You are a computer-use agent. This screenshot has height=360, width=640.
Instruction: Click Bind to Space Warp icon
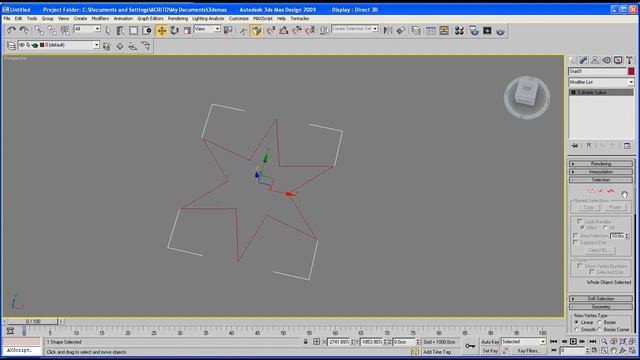[65, 30]
